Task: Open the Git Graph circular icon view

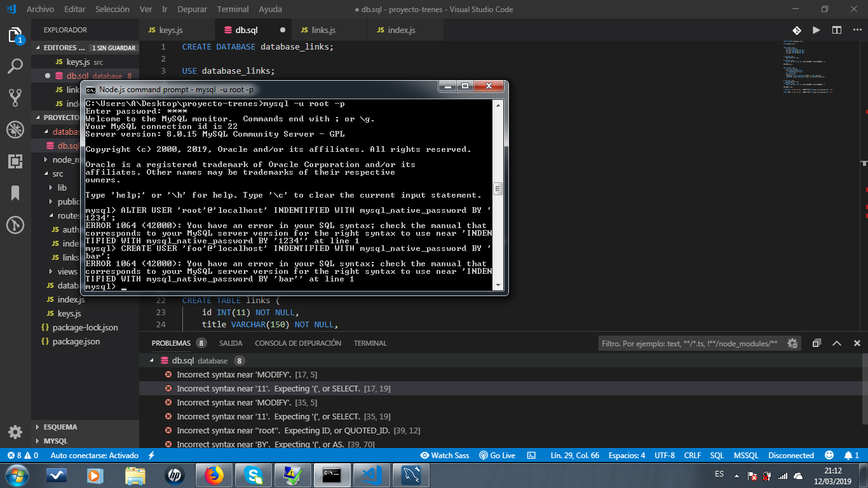Action: tap(15, 224)
